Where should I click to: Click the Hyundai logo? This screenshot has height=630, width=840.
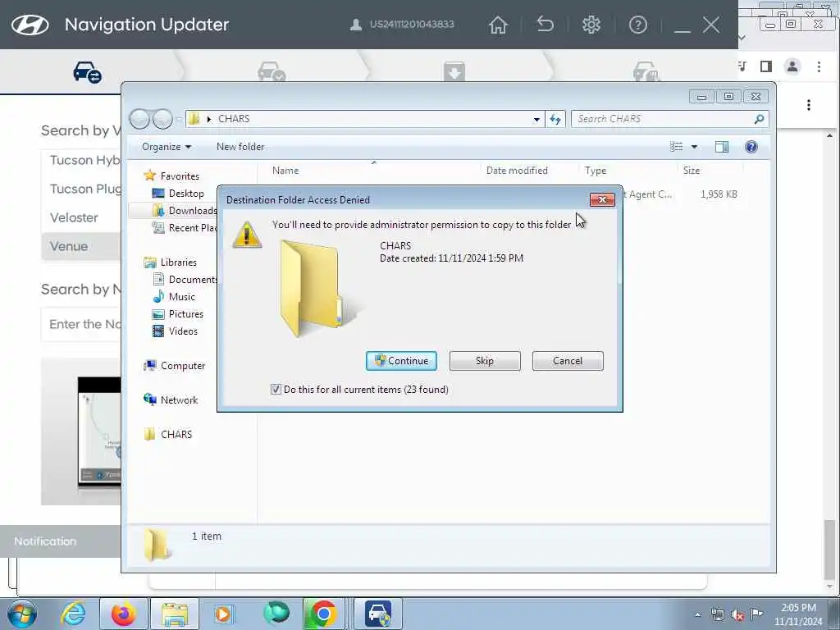[x=30, y=25]
